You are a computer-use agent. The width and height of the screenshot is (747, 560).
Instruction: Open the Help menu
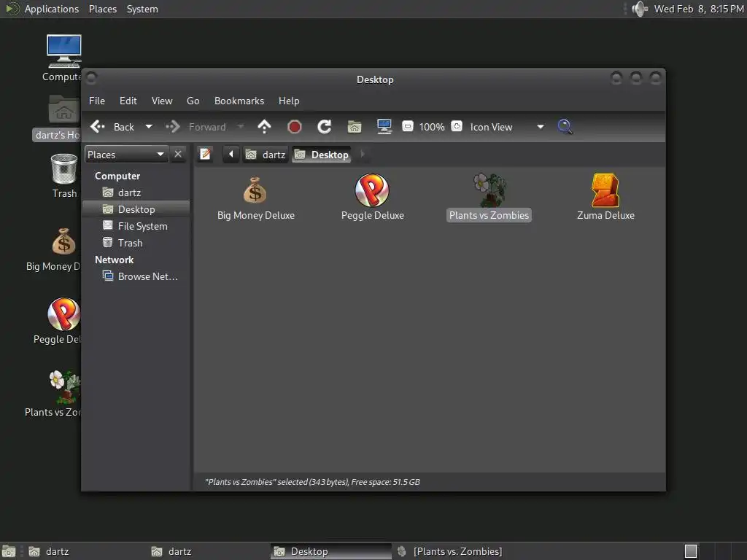[289, 101]
